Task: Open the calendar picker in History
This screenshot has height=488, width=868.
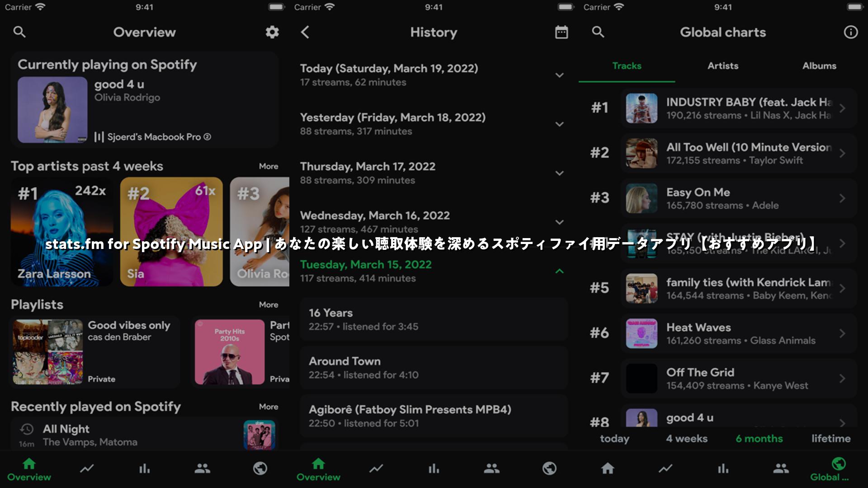Action: click(561, 32)
